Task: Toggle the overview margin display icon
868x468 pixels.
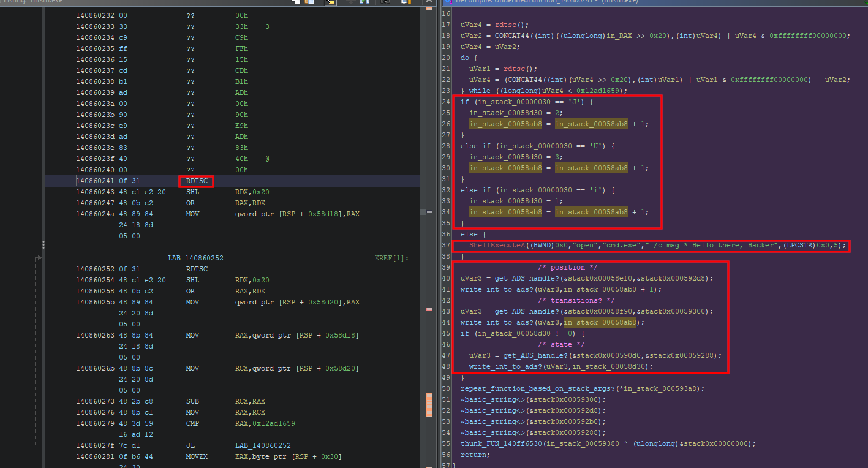Action: click(404, 2)
